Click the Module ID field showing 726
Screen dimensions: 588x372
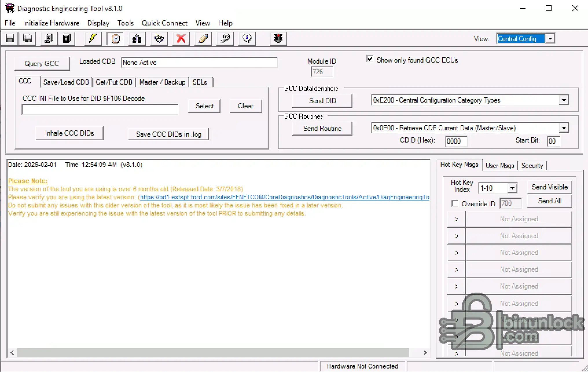coord(322,72)
